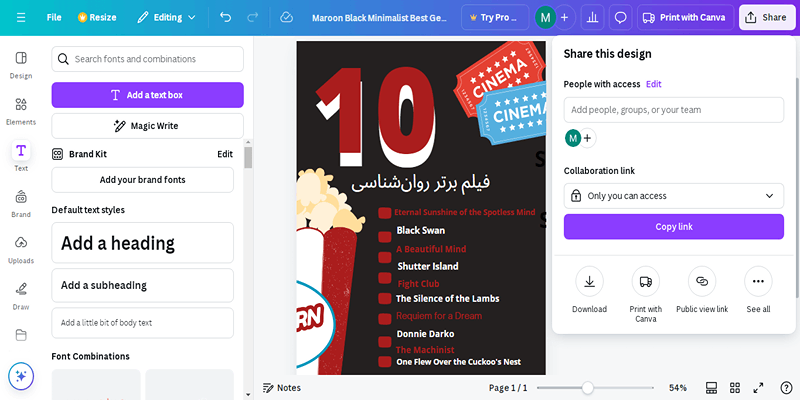This screenshot has height=400, width=800.
Task: Redo the last action
Action: click(253, 17)
